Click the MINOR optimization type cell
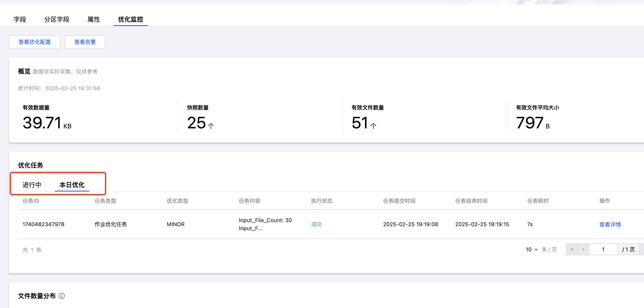 175,224
